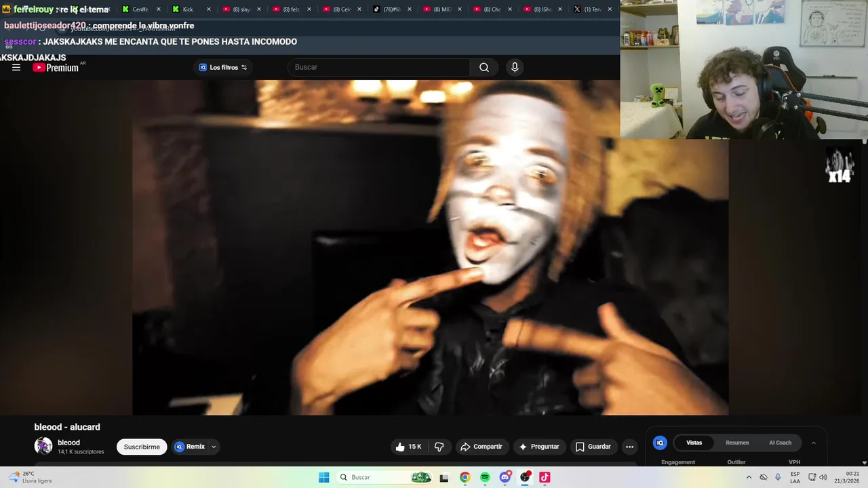Close the Cenffe browser tab

coord(159,9)
